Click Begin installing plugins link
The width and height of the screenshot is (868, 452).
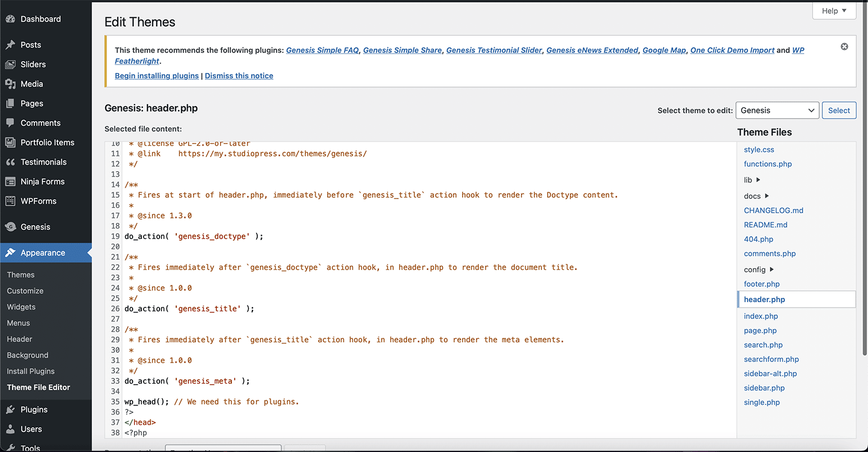click(157, 76)
